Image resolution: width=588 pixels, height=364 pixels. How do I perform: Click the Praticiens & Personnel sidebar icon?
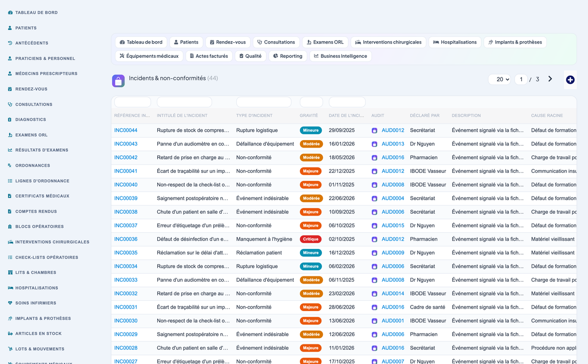10,58
